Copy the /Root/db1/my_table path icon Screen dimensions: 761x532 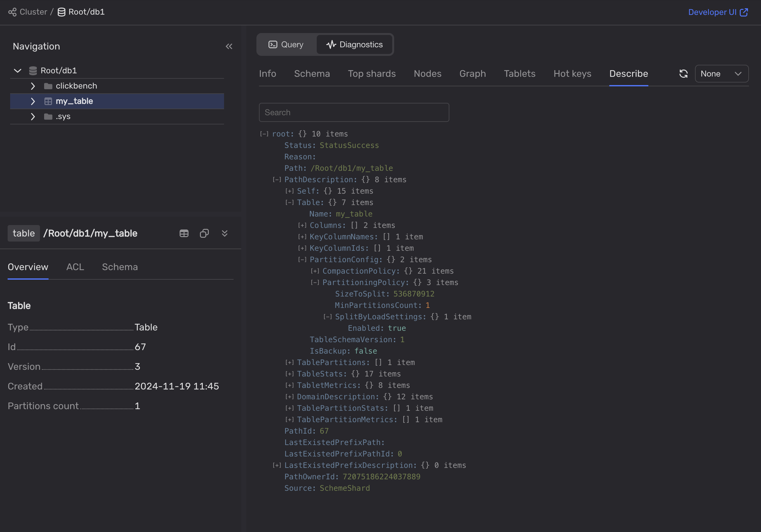click(204, 233)
